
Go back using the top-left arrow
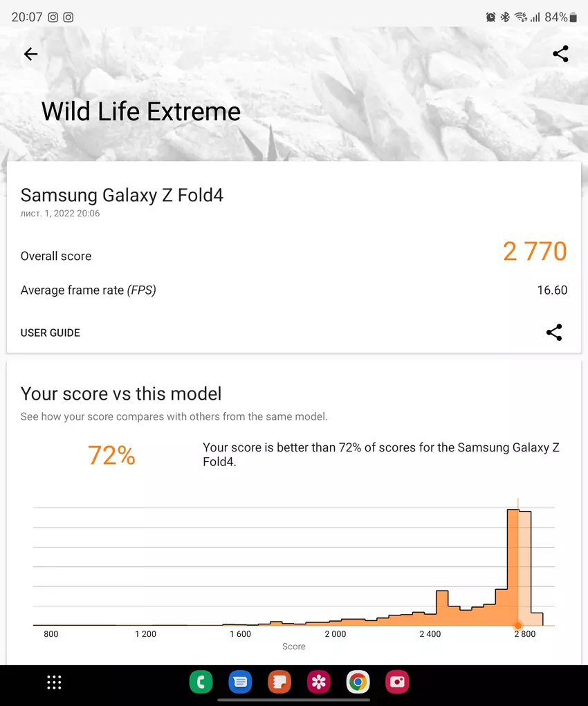point(30,54)
